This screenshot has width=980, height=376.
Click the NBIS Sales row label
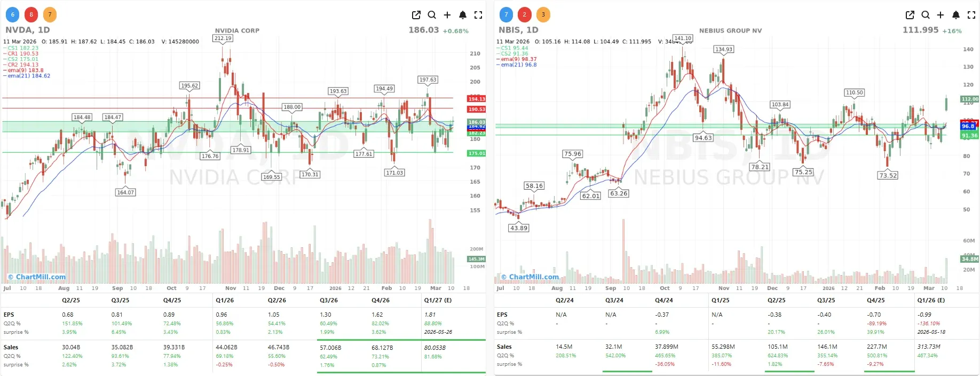pyautogui.click(x=504, y=347)
